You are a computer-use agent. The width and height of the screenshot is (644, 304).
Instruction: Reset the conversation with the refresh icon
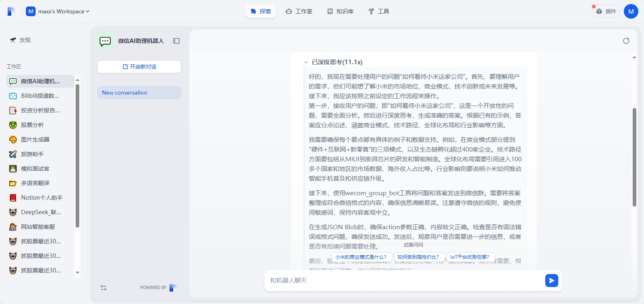626,41
